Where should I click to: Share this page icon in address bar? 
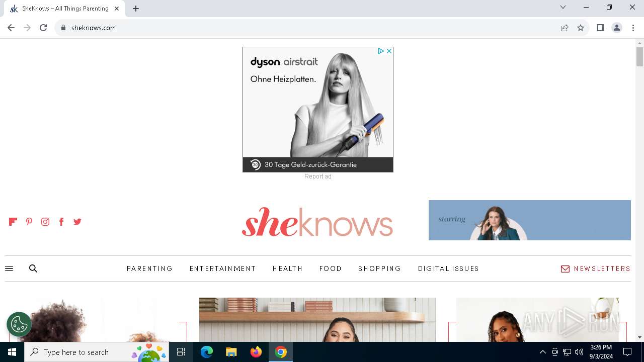tap(565, 28)
